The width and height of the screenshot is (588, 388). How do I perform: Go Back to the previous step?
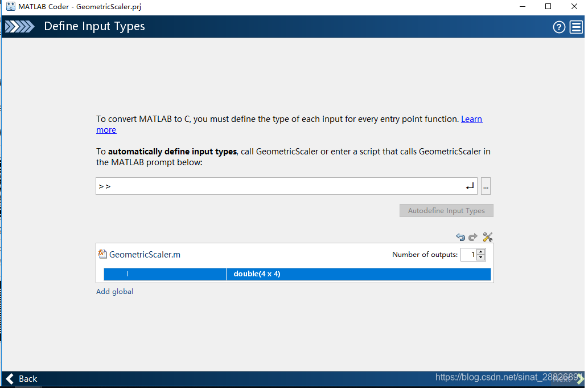coord(22,379)
